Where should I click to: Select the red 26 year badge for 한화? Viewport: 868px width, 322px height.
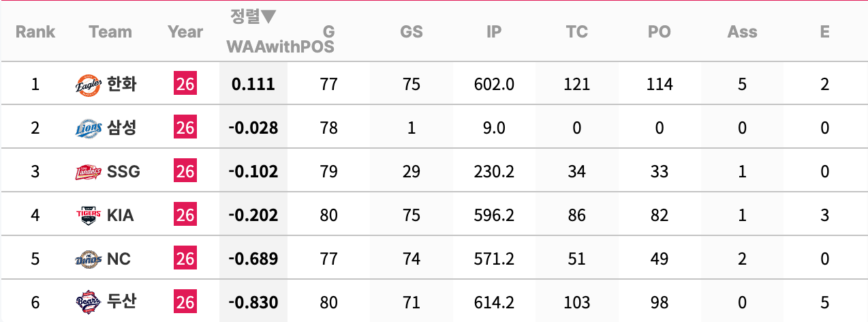click(185, 84)
